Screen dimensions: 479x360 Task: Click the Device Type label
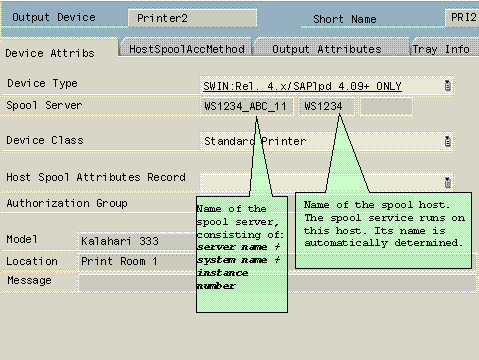click(x=42, y=83)
